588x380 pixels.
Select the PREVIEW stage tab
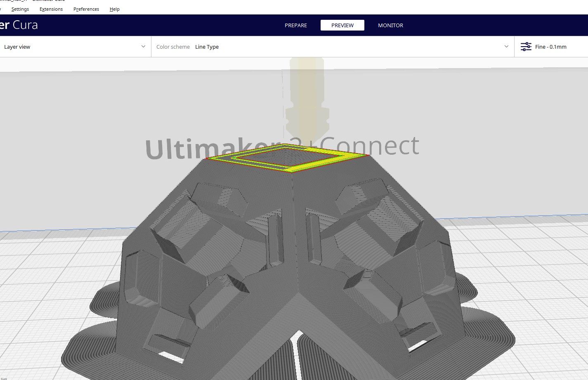pyautogui.click(x=342, y=25)
